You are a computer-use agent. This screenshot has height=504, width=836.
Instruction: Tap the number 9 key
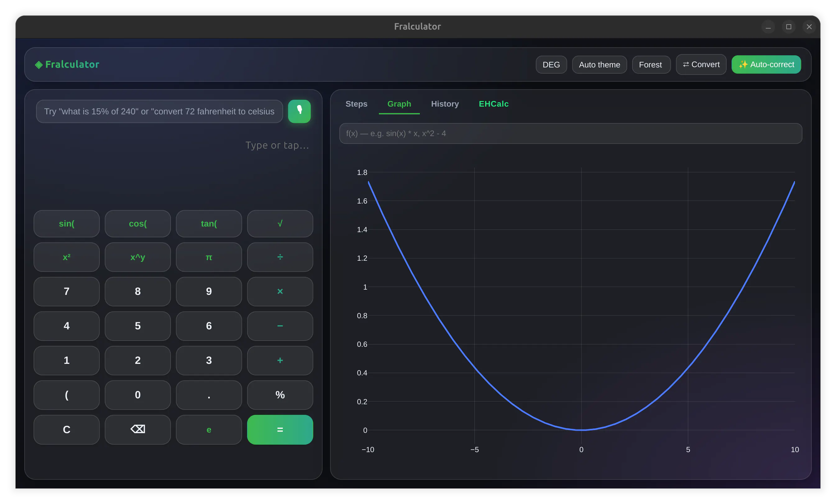tap(209, 291)
